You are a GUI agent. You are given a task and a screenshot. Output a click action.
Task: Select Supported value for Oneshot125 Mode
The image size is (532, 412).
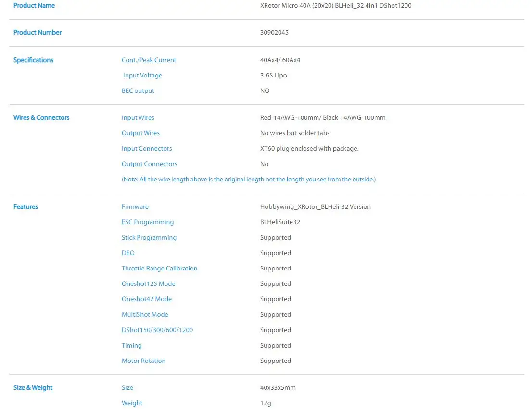pyautogui.click(x=275, y=283)
